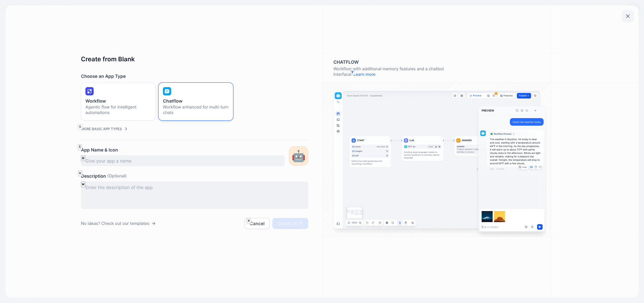644x303 pixels.
Task: Open the Learn more link for Chatflow
Action: (x=364, y=74)
